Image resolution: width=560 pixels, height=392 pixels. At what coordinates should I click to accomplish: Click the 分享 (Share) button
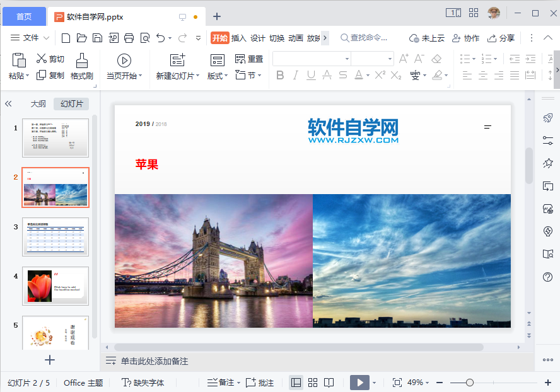point(501,38)
